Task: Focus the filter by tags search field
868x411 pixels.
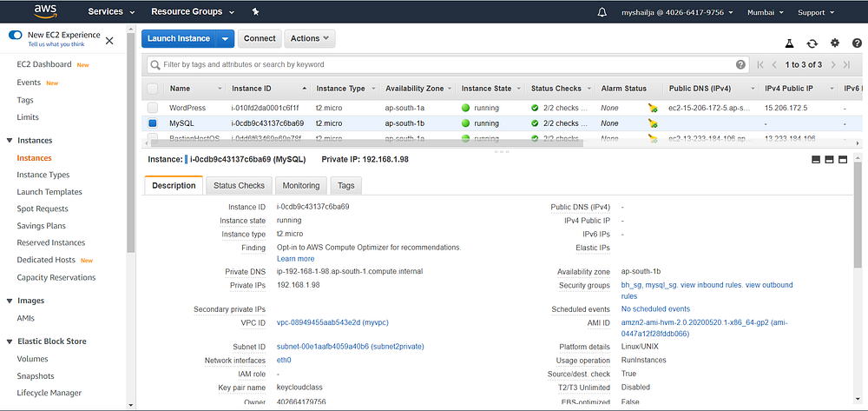Action: tap(449, 65)
